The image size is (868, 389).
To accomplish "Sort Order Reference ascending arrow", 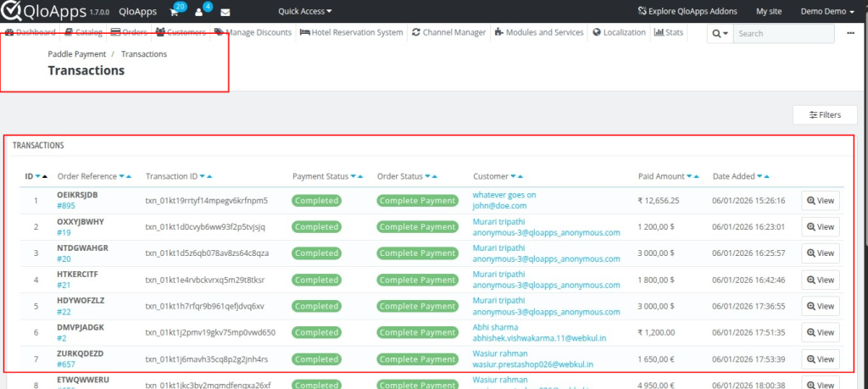I will pyautogui.click(x=129, y=176).
